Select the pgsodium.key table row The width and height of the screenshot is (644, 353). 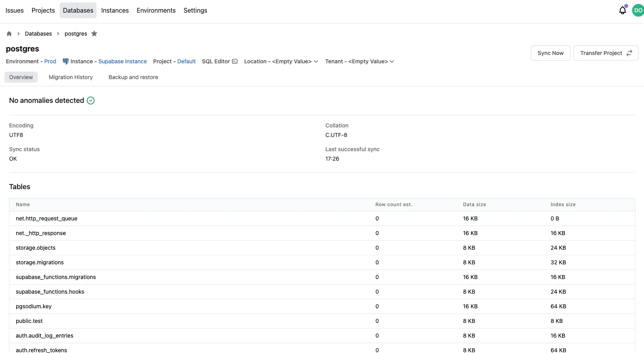pos(322,306)
